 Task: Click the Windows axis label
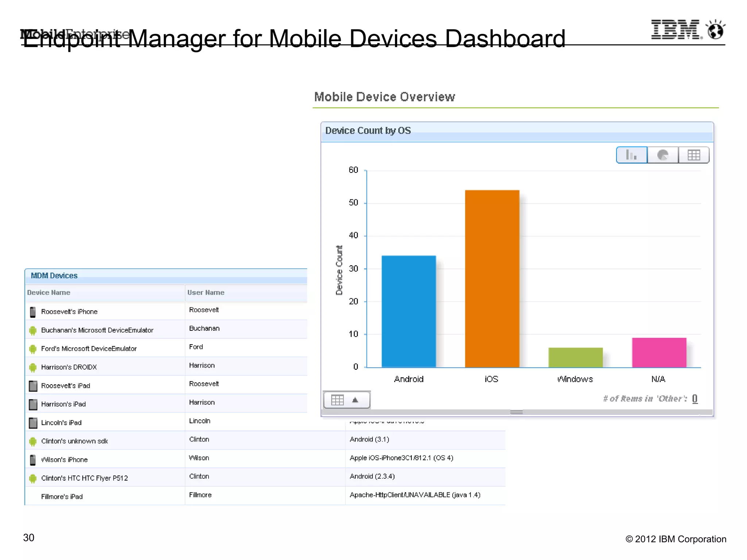(575, 379)
